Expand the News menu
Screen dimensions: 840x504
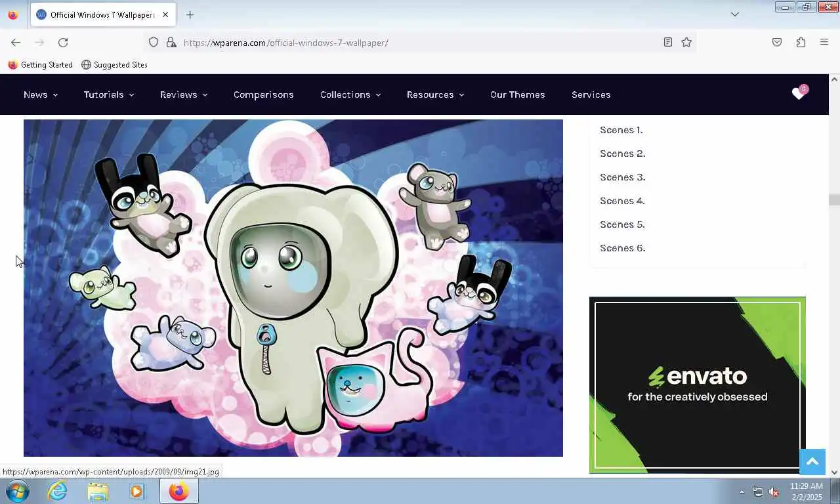coord(41,94)
